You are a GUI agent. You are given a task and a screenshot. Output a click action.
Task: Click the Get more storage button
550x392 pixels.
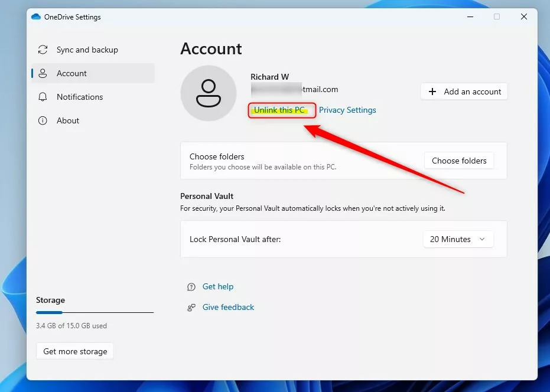coord(74,351)
